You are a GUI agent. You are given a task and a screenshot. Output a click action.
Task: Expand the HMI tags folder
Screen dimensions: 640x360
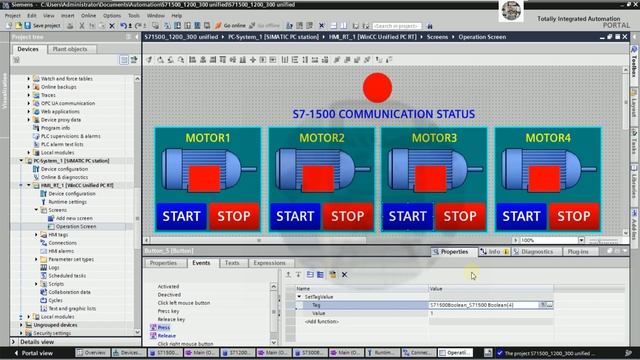pyautogui.click(x=36, y=235)
